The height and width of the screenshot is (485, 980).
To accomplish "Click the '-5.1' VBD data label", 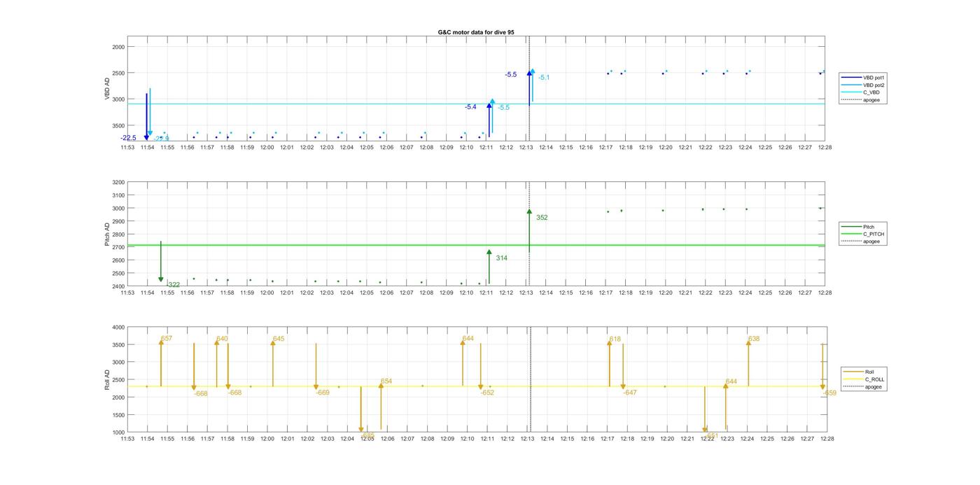I will 544,78.
